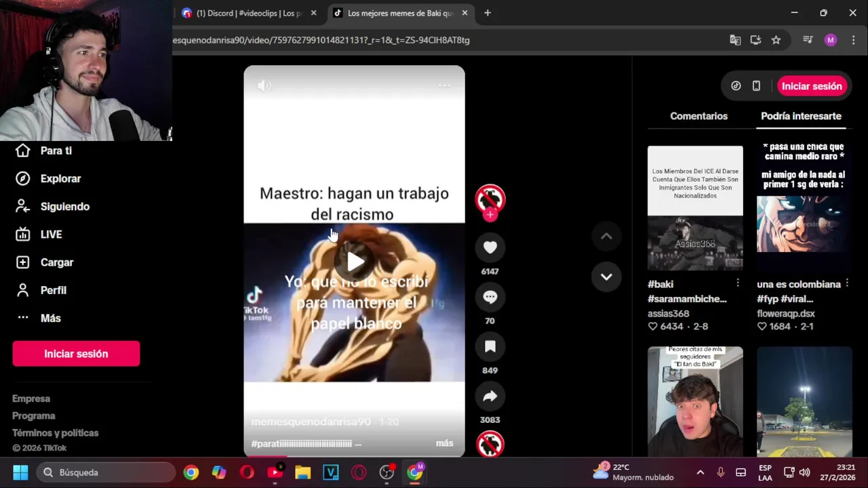The image size is (868, 488).
Task: Open the spinning sound disc icon
Action: [x=490, y=445]
